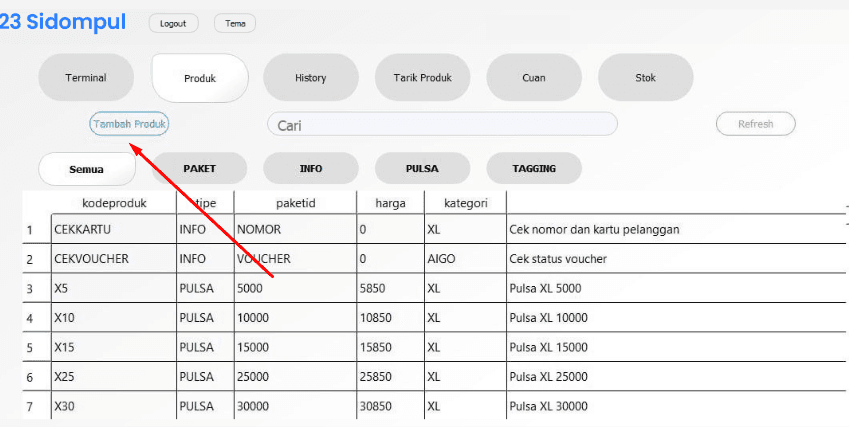Select the Pulsa XL 25000 row
Image resolution: width=849 pixels, height=427 pixels.
coord(548,377)
